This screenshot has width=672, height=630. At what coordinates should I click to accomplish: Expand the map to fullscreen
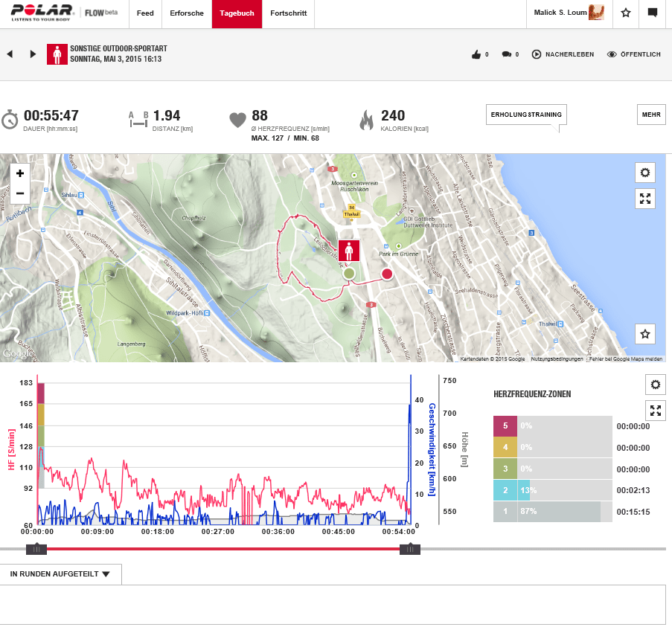pos(644,199)
